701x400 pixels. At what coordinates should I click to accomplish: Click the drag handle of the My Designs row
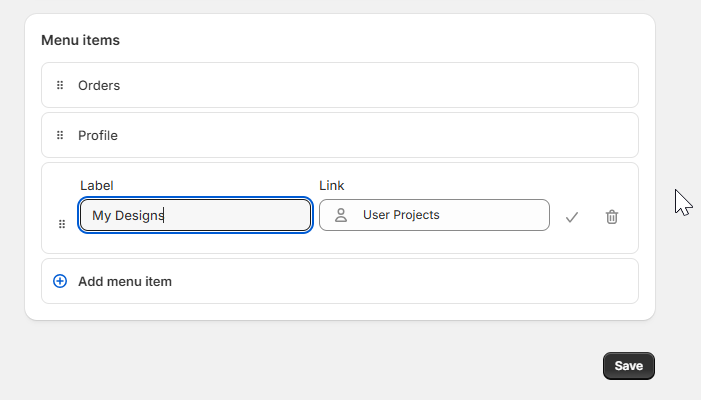coord(62,224)
